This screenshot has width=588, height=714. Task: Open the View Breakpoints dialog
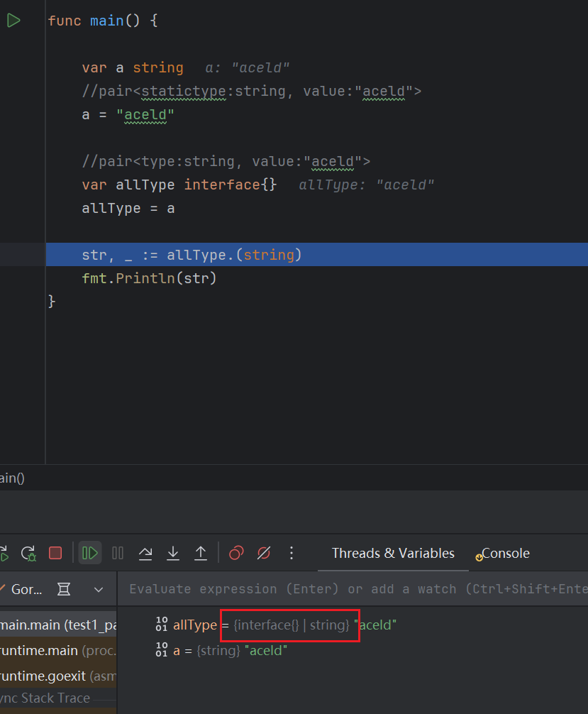coord(236,553)
